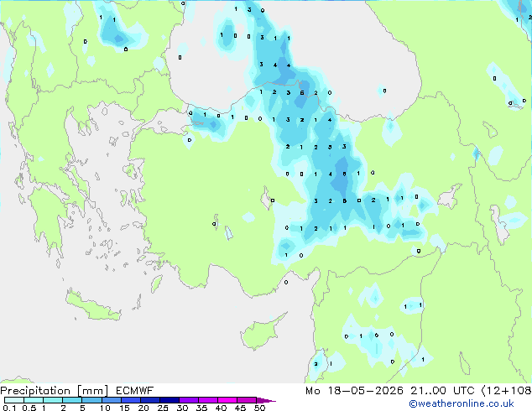Click the 10–15 mm legend swatch
Screen dimensions: 532x411
point(112,400)
